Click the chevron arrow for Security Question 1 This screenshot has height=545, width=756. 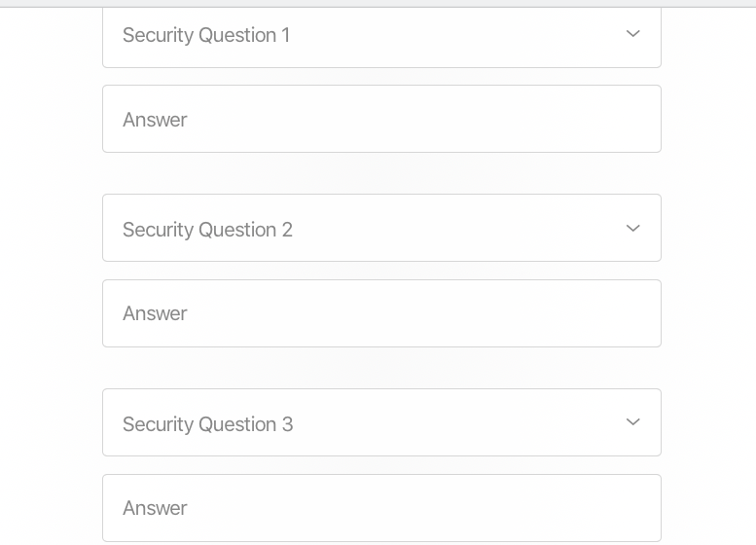tap(632, 34)
